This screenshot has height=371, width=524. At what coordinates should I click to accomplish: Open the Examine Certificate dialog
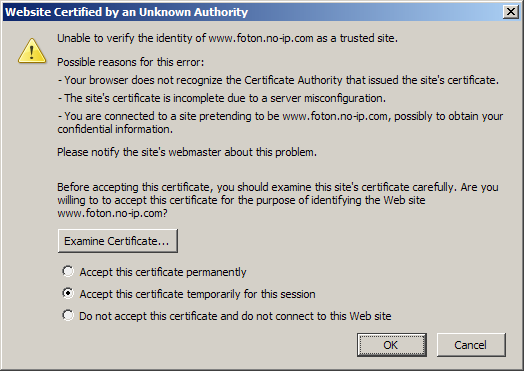pyautogui.click(x=117, y=241)
